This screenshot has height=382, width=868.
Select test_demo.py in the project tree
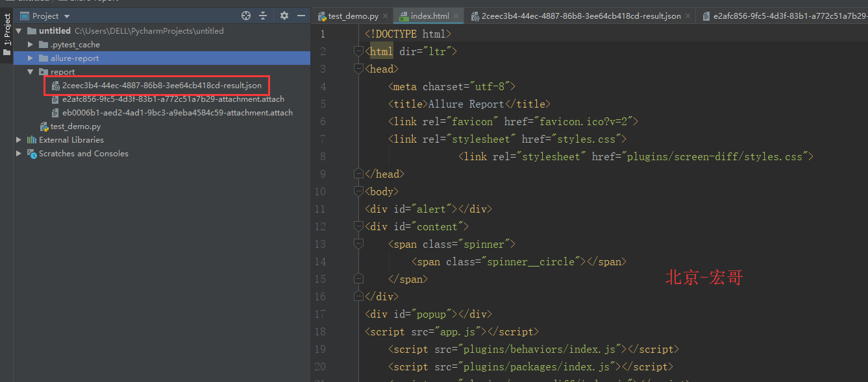(x=75, y=126)
